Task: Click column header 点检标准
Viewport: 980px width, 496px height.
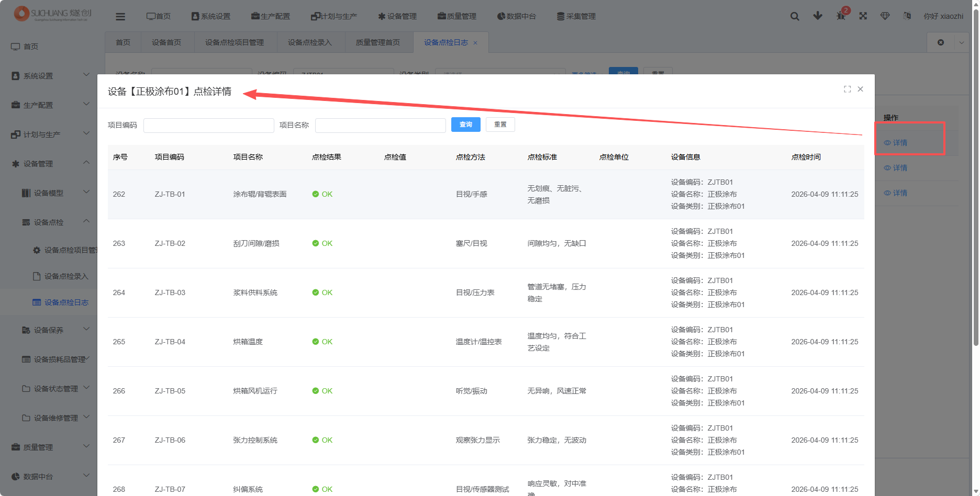Action: (x=542, y=157)
